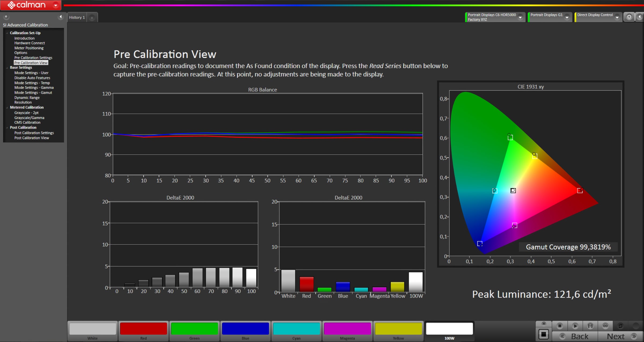Image resolution: width=644 pixels, height=342 pixels.
Task: Click the Stop reading icon
Action: point(559,326)
